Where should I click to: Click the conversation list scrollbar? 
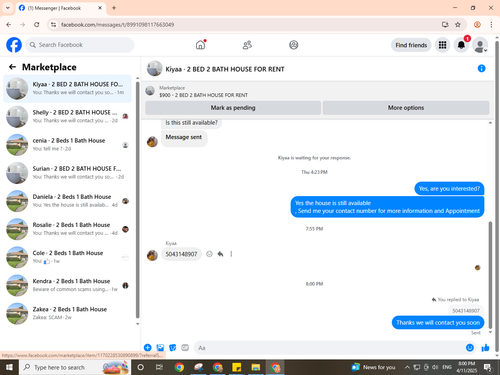coord(137,200)
